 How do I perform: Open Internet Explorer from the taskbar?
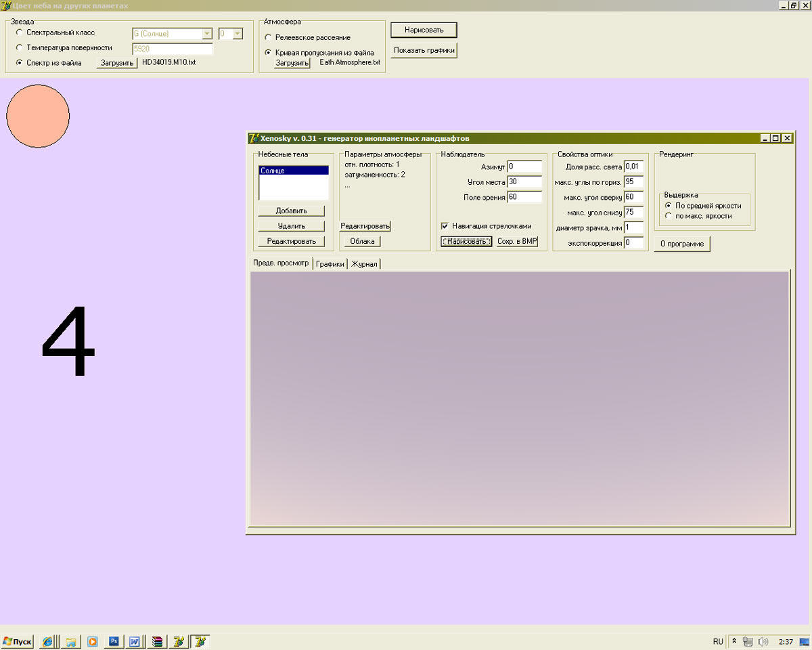[x=48, y=641]
